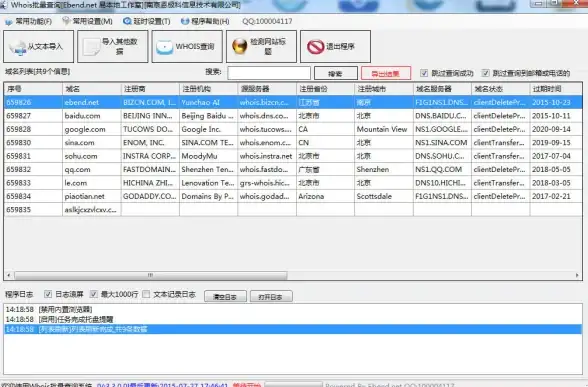This screenshot has width=588, height=387.
Task: Click the 'Scottsdale' city cell
Action: click(384, 196)
